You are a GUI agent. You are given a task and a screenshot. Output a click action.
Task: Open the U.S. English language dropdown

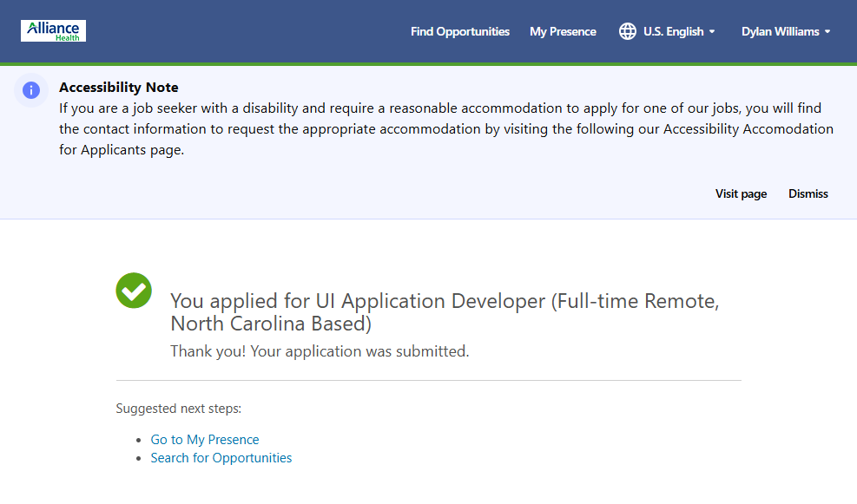coord(673,31)
